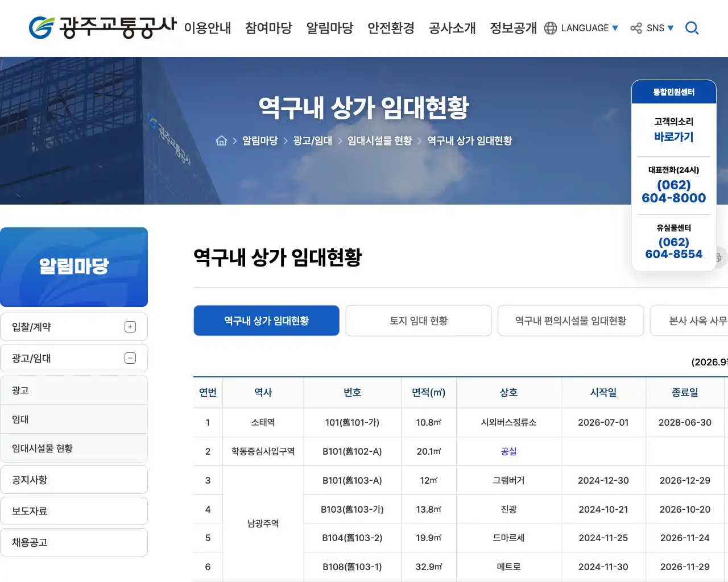
Task: Expand 입찰/계약 with plus icon
Action: click(130, 327)
